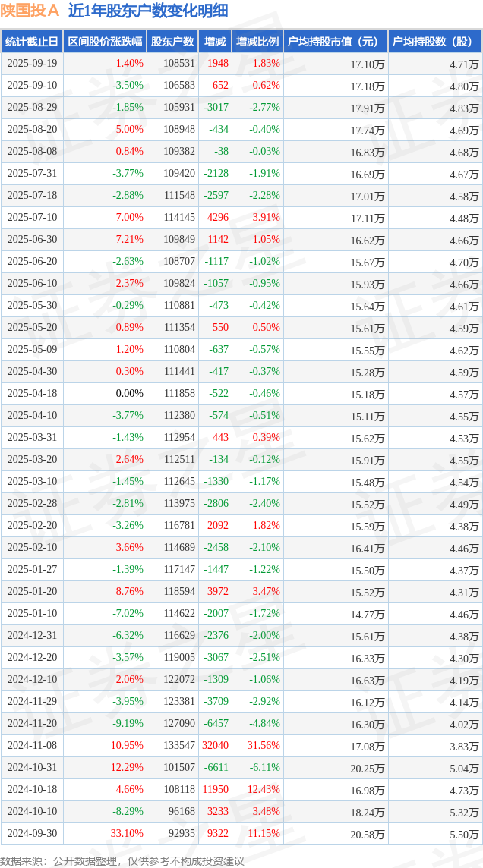This screenshot has width=483, height=868.
Task: Click the 户均持股数（股） column header
Action: tap(434, 42)
